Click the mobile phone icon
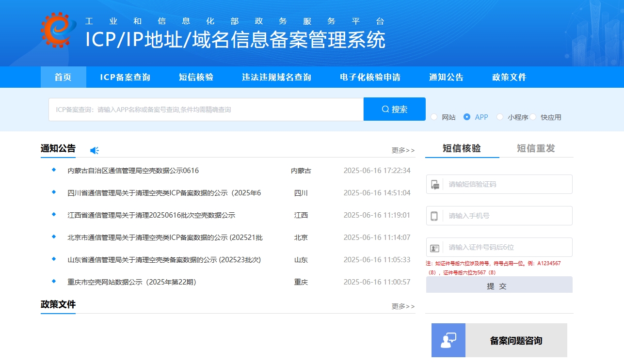624x364 pixels. click(x=435, y=216)
